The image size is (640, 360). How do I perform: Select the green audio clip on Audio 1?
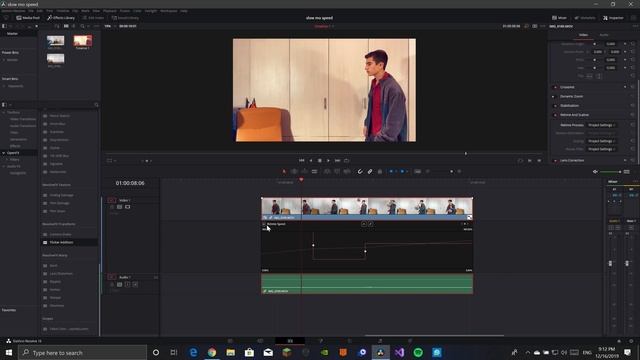click(x=367, y=284)
